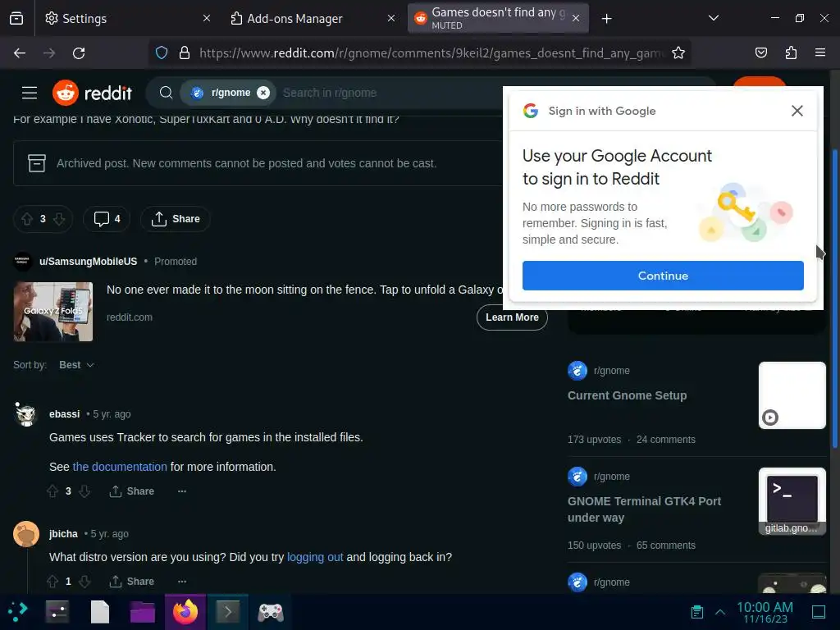This screenshot has width=840, height=630.
Task: Open the documentation link
Action: [120, 467]
